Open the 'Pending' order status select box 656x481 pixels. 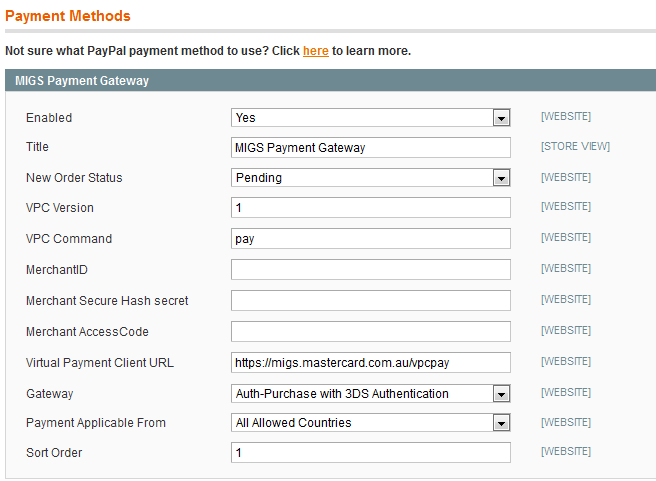[x=371, y=178]
